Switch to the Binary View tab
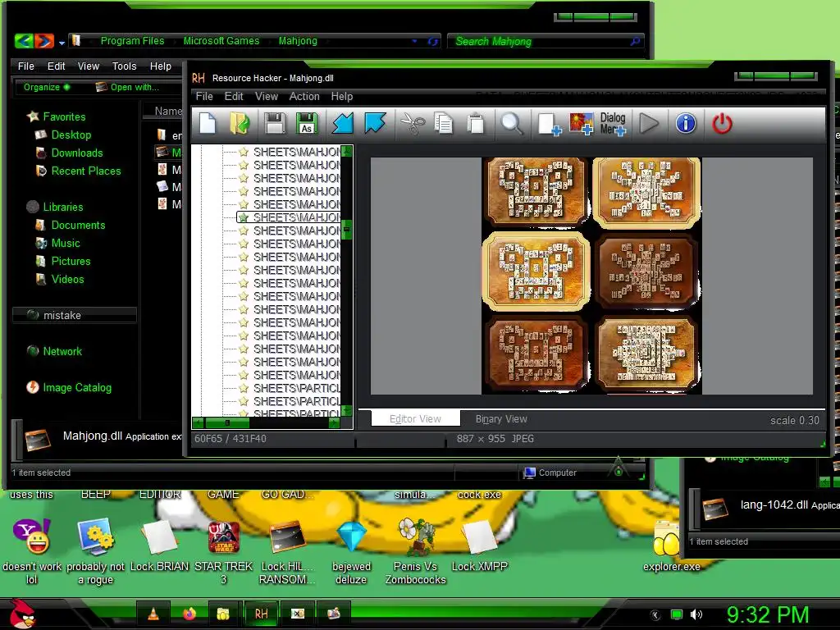 coord(501,419)
